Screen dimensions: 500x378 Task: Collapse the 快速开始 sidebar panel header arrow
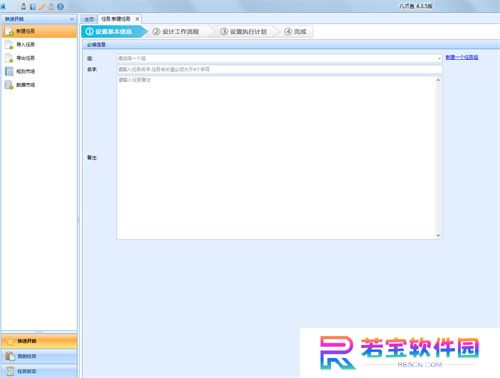pos(72,19)
